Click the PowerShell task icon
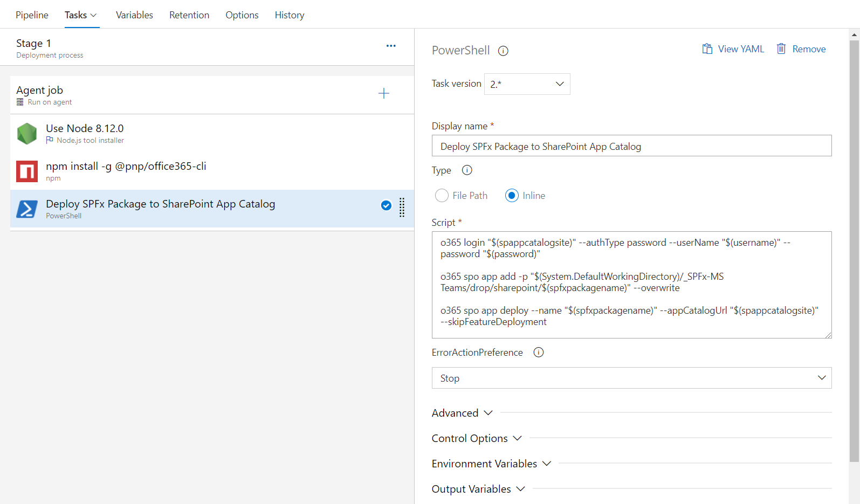The image size is (860, 504). point(27,209)
